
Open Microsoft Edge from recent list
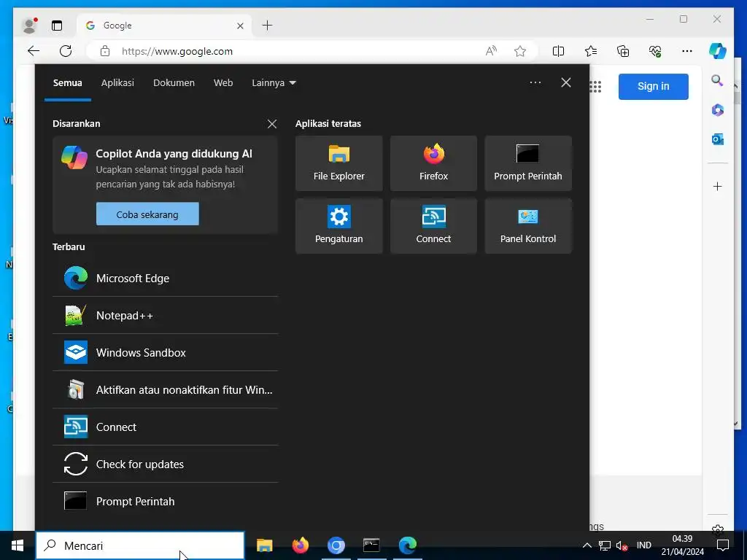tap(166, 278)
